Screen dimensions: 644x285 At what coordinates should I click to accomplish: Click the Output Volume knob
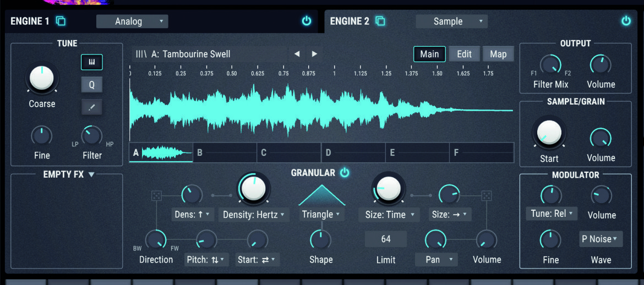point(601,65)
